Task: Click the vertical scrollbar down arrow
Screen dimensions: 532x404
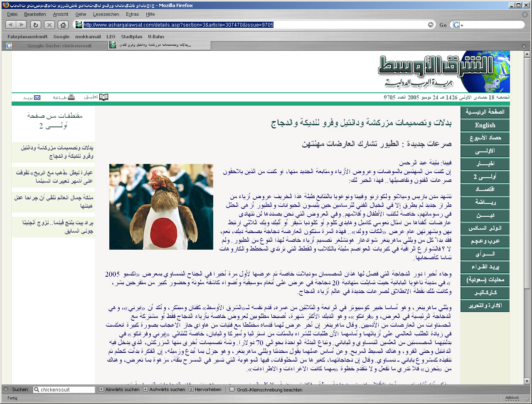Action: point(527,381)
